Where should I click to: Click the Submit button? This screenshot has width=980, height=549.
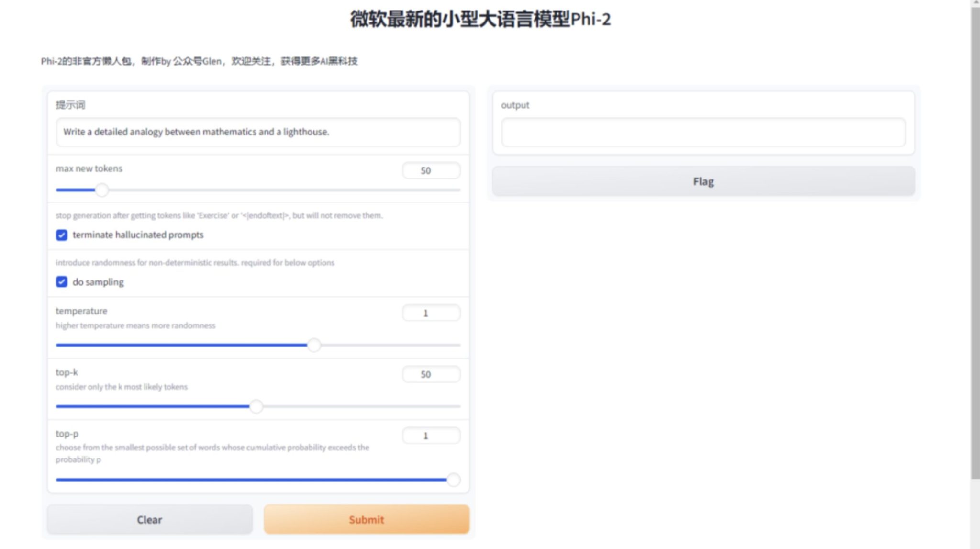(366, 519)
